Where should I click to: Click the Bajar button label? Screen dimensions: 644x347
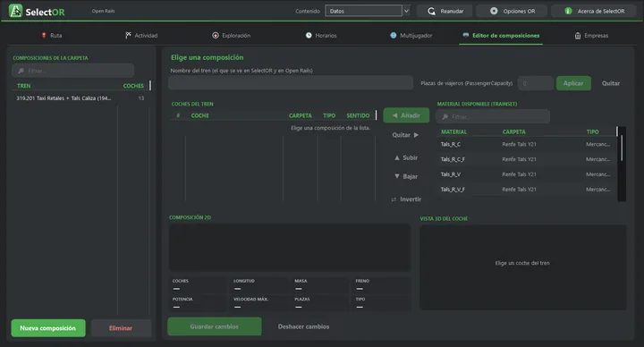(410, 176)
